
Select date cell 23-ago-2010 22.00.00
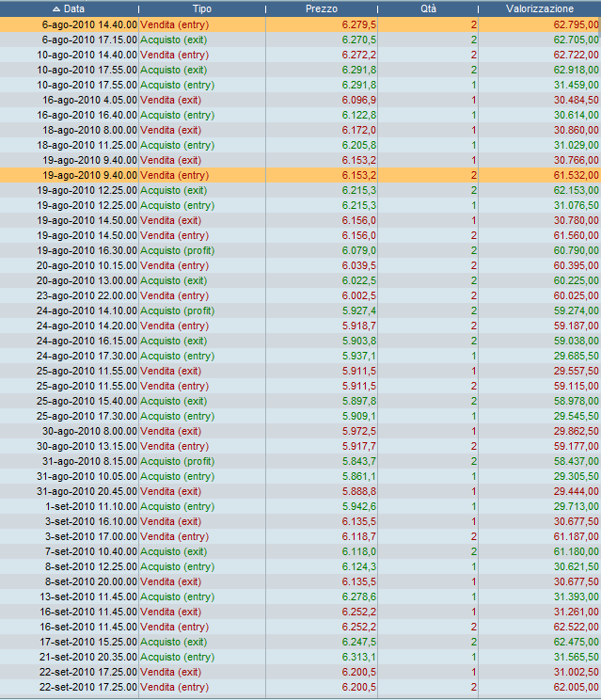click(87, 295)
